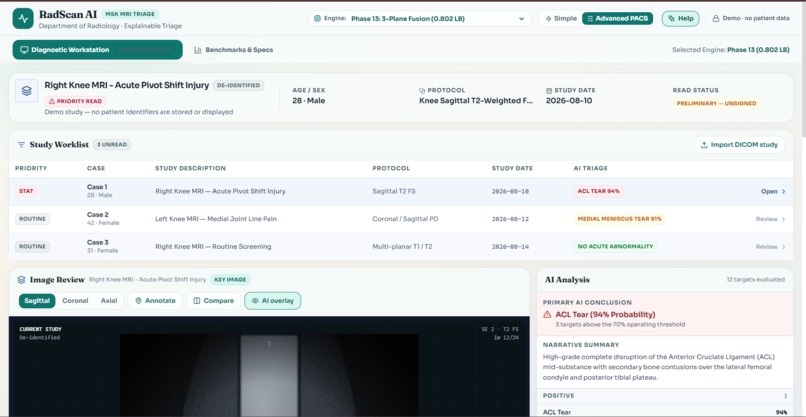Click the DE-IDENTIFIED badge
The width and height of the screenshot is (806, 417).
(239, 85)
